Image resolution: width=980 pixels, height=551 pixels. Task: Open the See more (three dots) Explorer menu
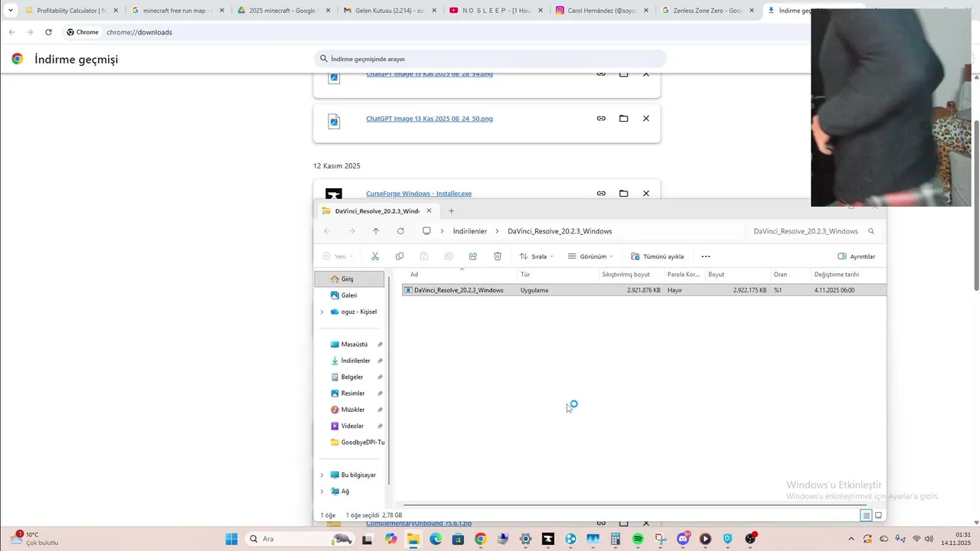[706, 256]
